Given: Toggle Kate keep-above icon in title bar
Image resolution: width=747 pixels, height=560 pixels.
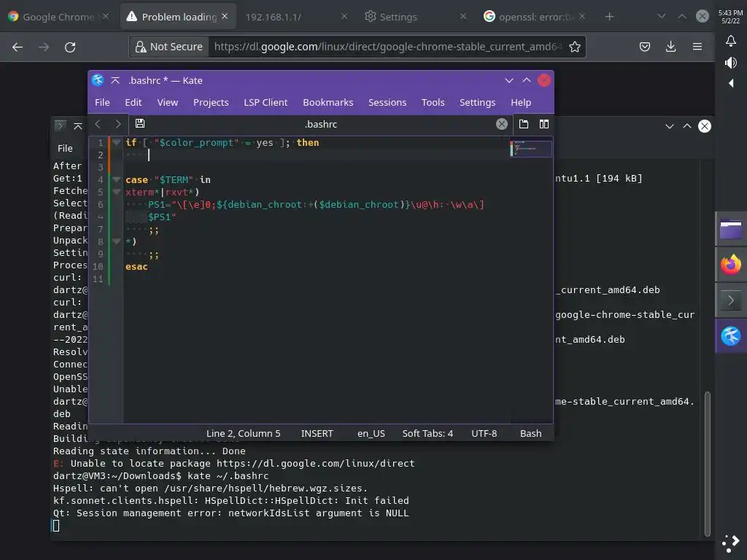Looking at the screenshot, I should tap(115, 80).
